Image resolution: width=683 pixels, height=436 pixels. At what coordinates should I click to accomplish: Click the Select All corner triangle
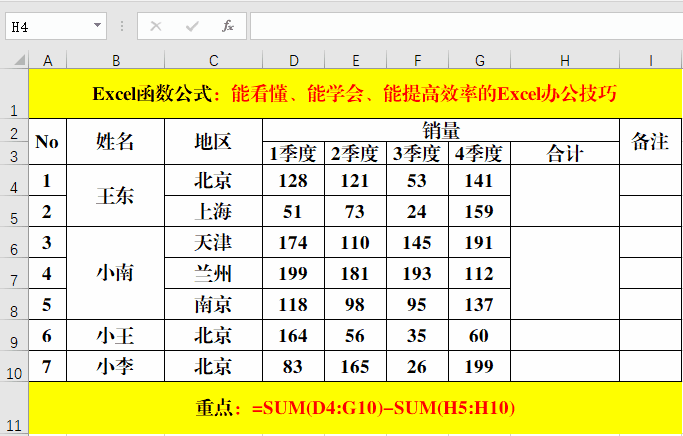20,60
